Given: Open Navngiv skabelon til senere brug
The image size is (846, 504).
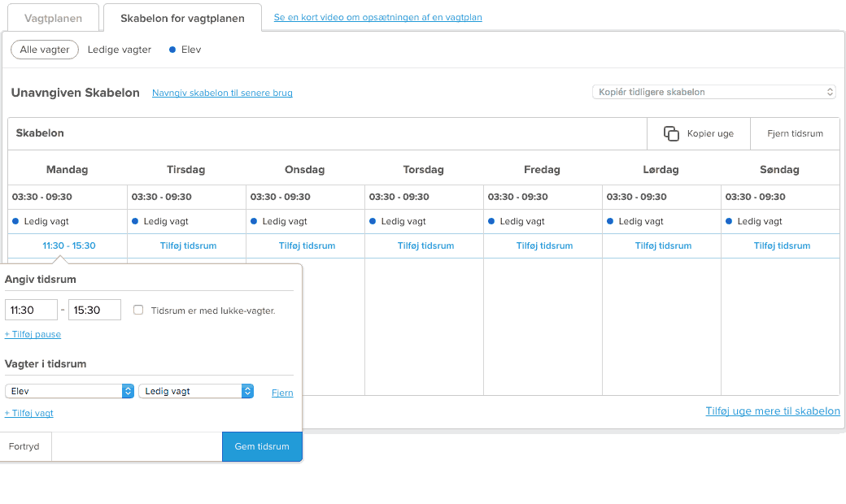Looking at the screenshot, I should pyautogui.click(x=222, y=93).
